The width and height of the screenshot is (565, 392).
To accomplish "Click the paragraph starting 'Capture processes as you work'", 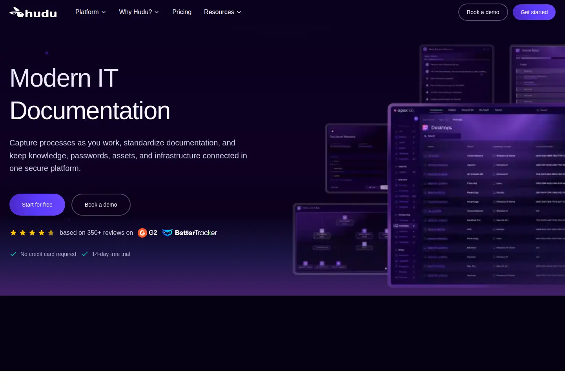I will click(x=128, y=156).
